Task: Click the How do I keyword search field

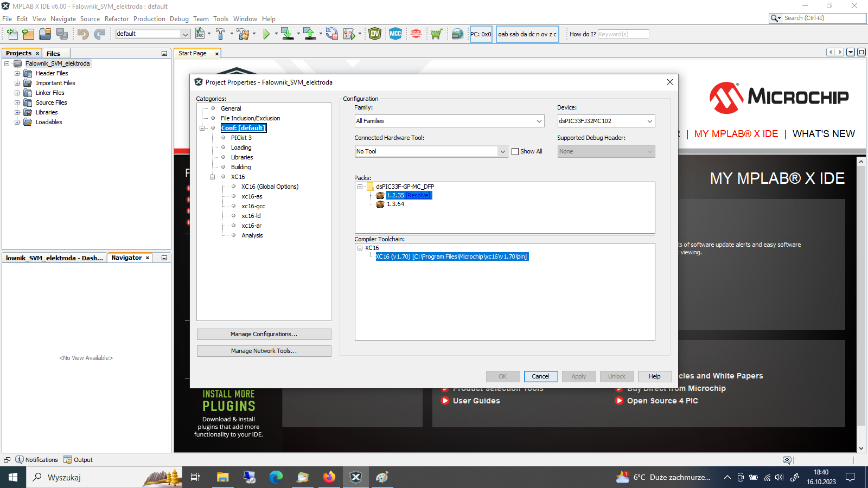Action: click(623, 34)
